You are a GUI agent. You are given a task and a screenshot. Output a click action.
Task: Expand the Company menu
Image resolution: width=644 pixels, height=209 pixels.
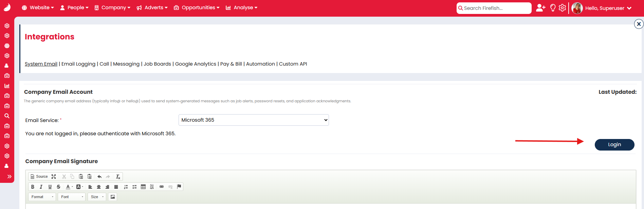(112, 7)
